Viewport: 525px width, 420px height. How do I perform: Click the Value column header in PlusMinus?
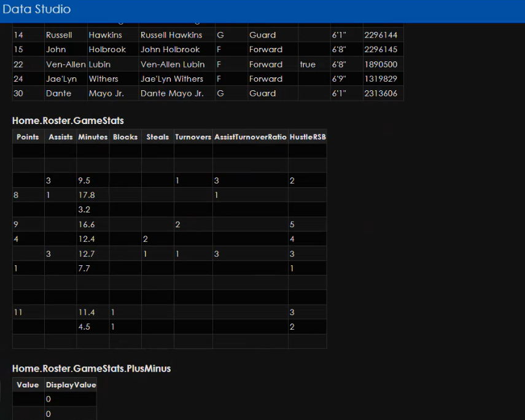click(x=28, y=385)
